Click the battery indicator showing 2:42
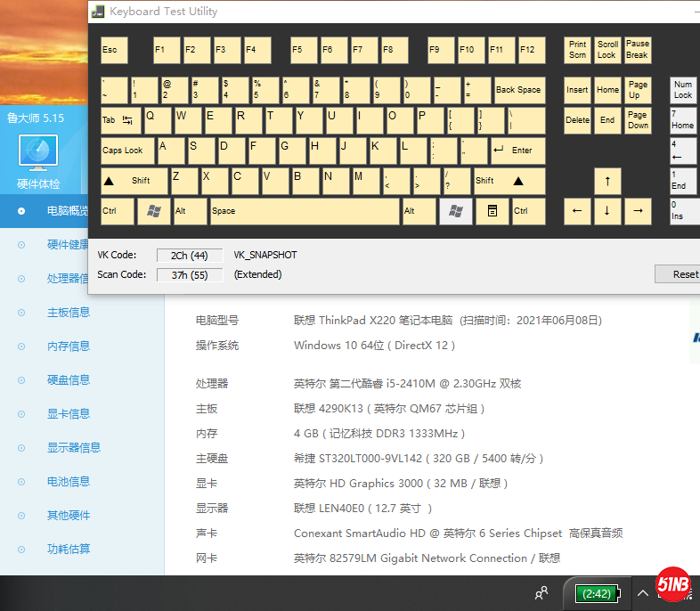Image resolution: width=700 pixels, height=611 pixels. tap(597, 593)
